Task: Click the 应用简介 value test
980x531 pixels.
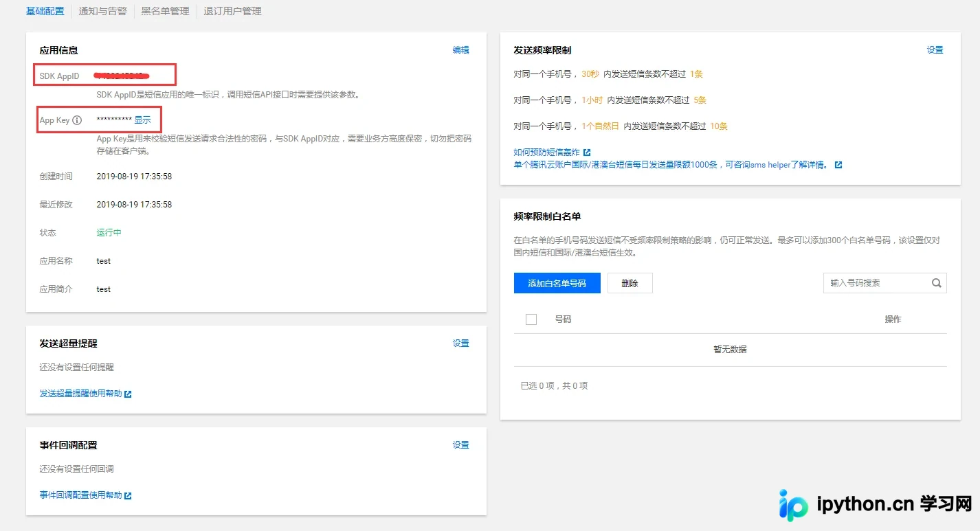Action: [104, 289]
